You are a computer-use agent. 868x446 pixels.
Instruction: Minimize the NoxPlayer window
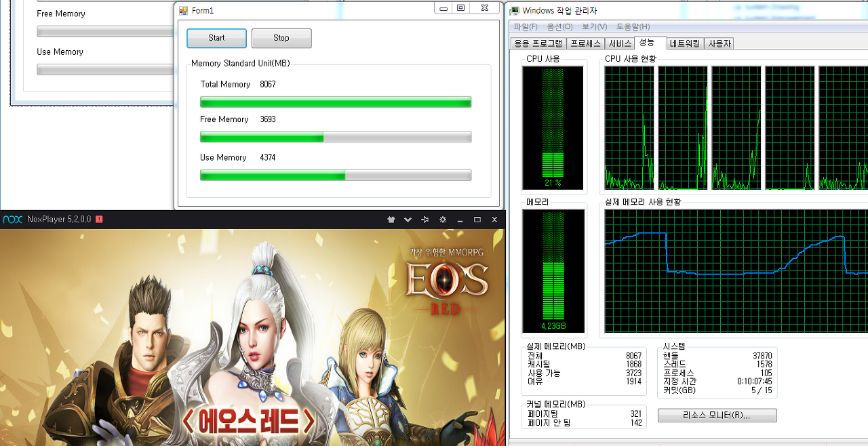pos(460,220)
